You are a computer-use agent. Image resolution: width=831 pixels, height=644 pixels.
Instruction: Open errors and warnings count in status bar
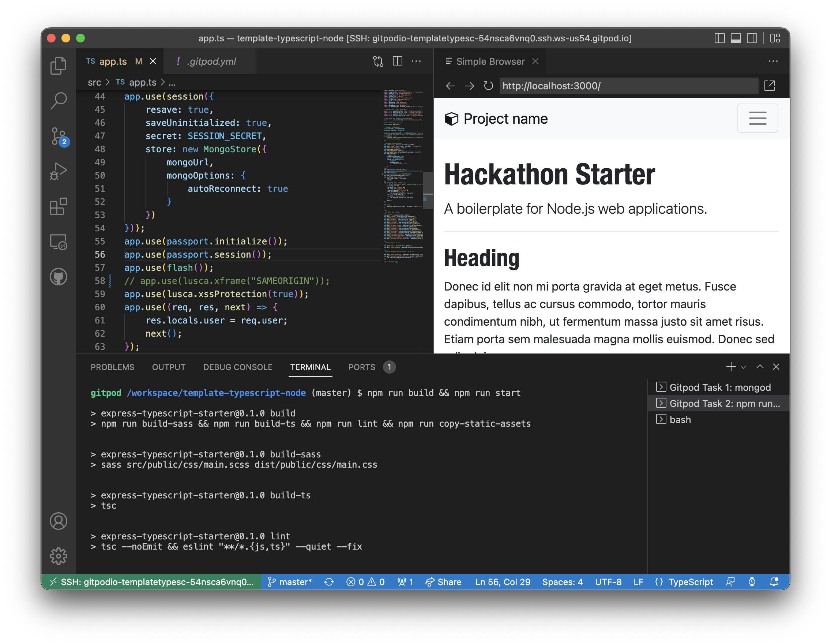pyautogui.click(x=365, y=582)
